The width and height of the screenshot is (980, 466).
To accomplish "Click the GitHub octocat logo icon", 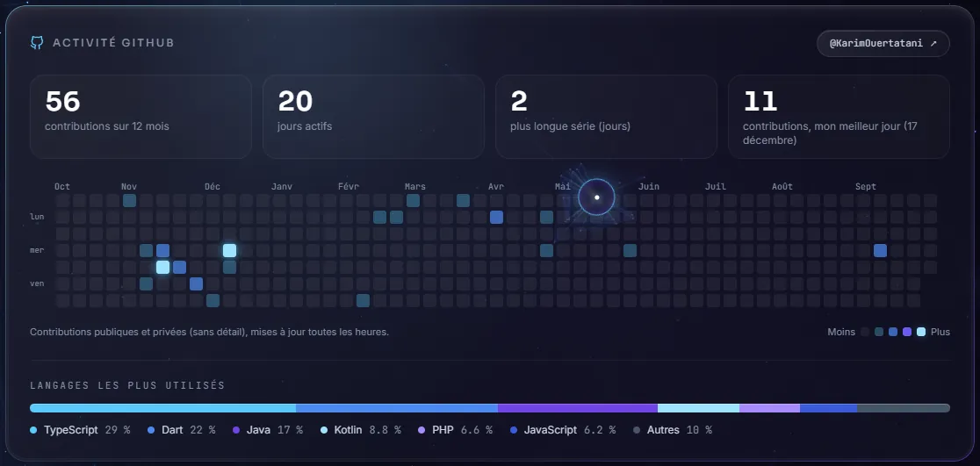I will [37, 43].
